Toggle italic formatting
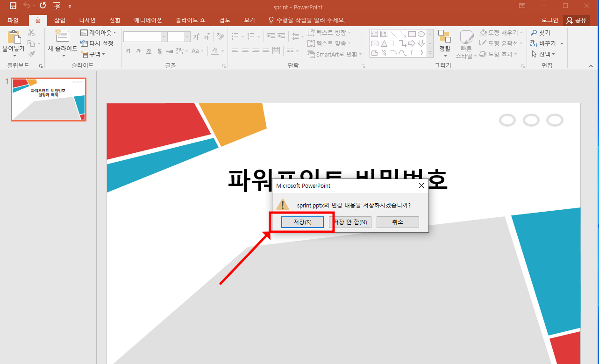This screenshot has height=364, width=599. point(138,51)
